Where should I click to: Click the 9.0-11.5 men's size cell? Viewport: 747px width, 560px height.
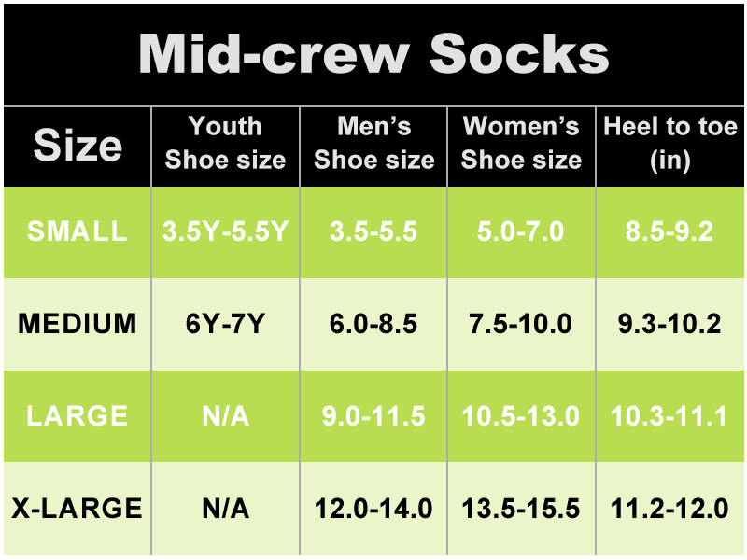pos(373,415)
